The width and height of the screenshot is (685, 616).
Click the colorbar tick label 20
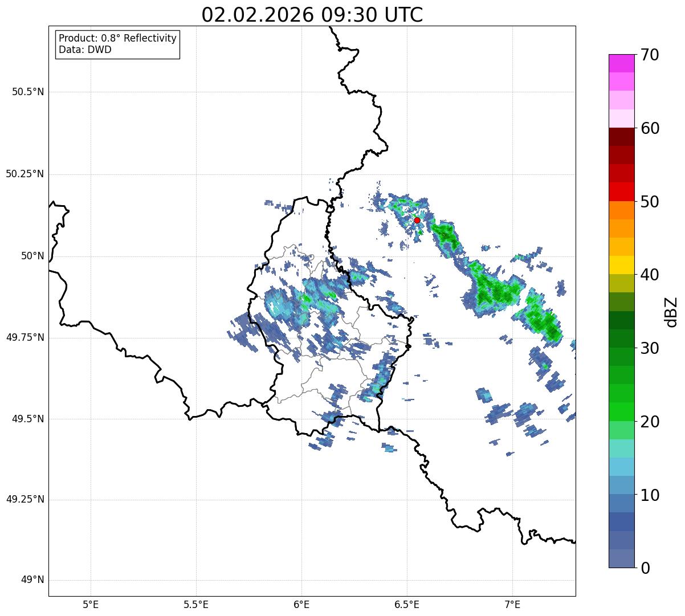[650, 422]
